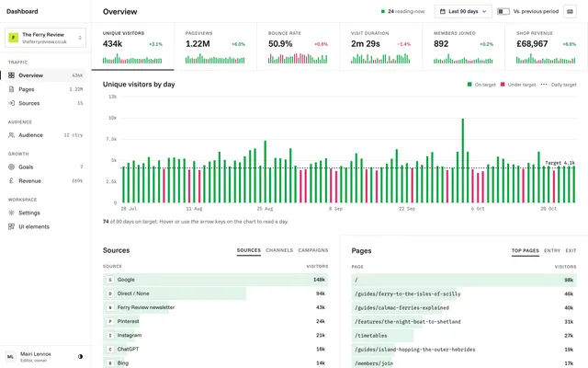Click the Ferry Review newsletter row
The height and width of the screenshot is (368, 588).
(216, 307)
